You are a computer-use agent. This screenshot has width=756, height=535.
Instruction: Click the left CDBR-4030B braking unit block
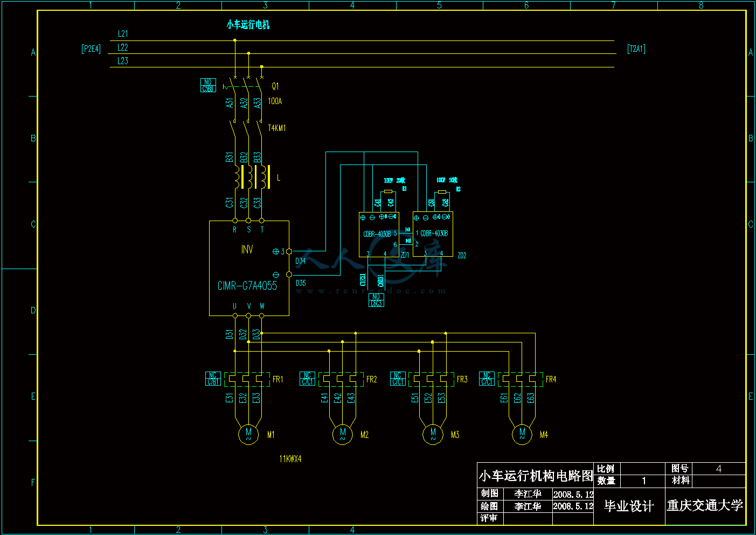tap(379, 234)
